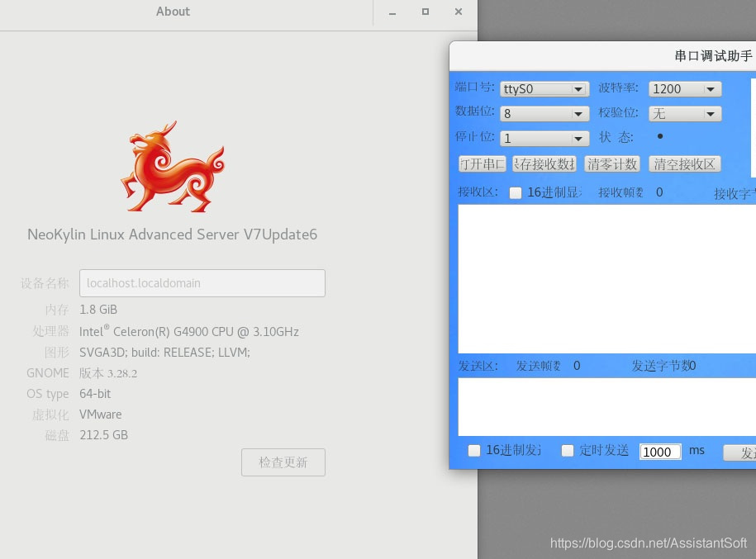Expand the baud rate 1200 dropdown
Image resolution: width=756 pixels, height=559 pixels.
pyautogui.click(x=685, y=89)
